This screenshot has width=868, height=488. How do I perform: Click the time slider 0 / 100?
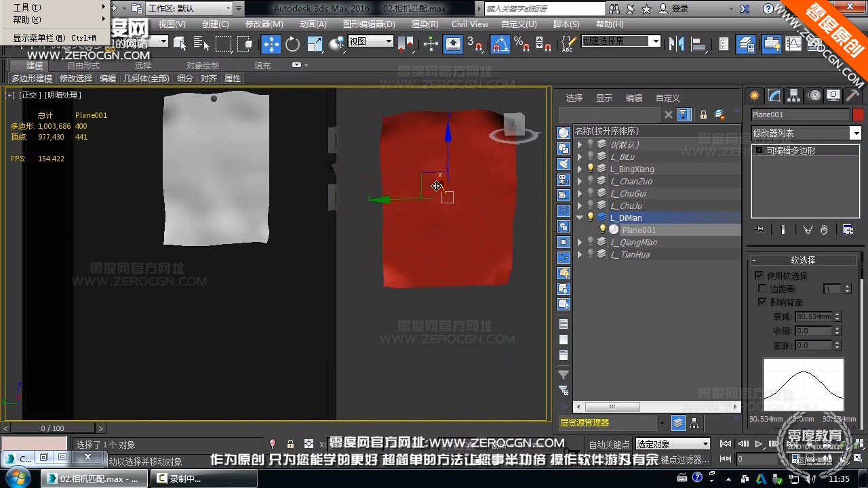[x=52, y=428]
